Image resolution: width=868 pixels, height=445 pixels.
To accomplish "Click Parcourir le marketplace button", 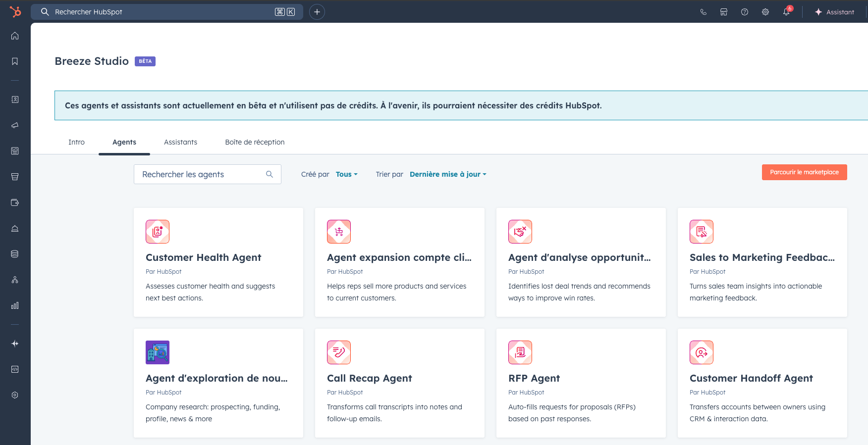I will [x=804, y=172].
